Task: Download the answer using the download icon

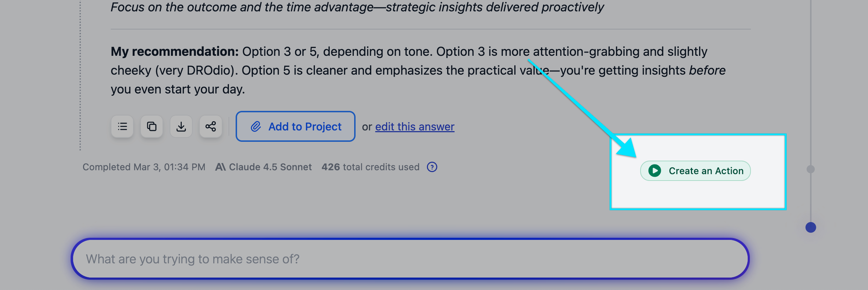Action: [181, 127]
